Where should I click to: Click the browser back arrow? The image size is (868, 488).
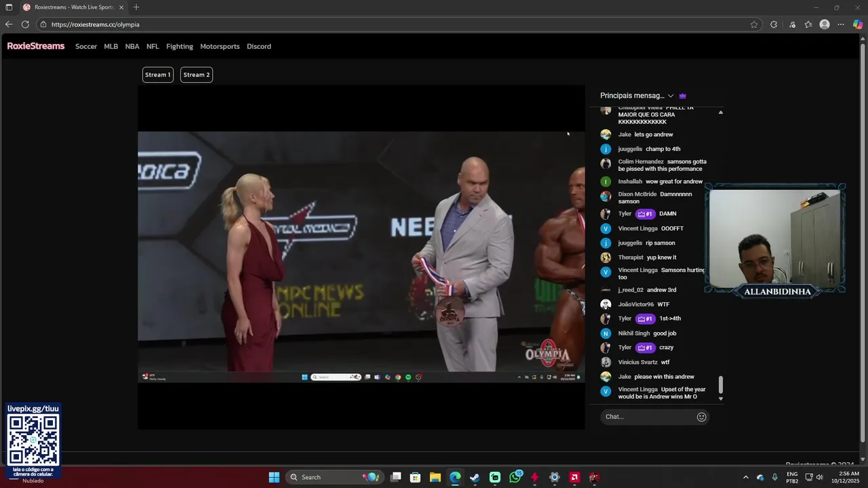[9, 24]
